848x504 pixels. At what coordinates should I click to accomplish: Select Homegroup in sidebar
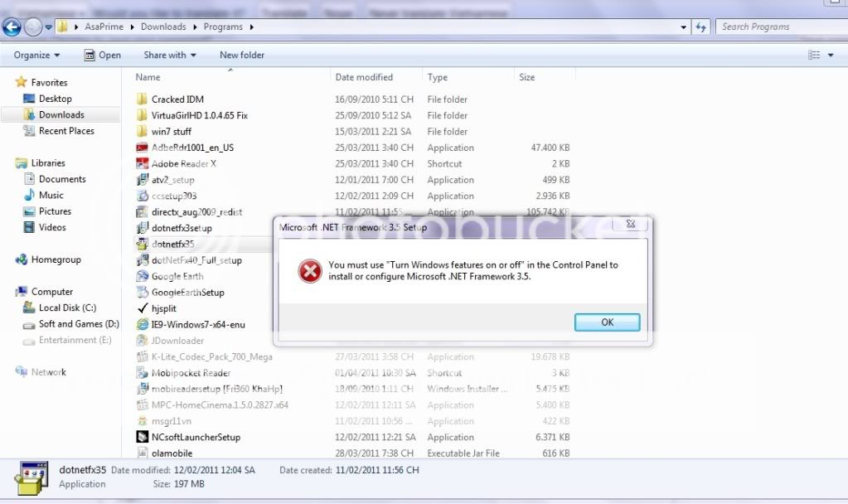point(56,259)
